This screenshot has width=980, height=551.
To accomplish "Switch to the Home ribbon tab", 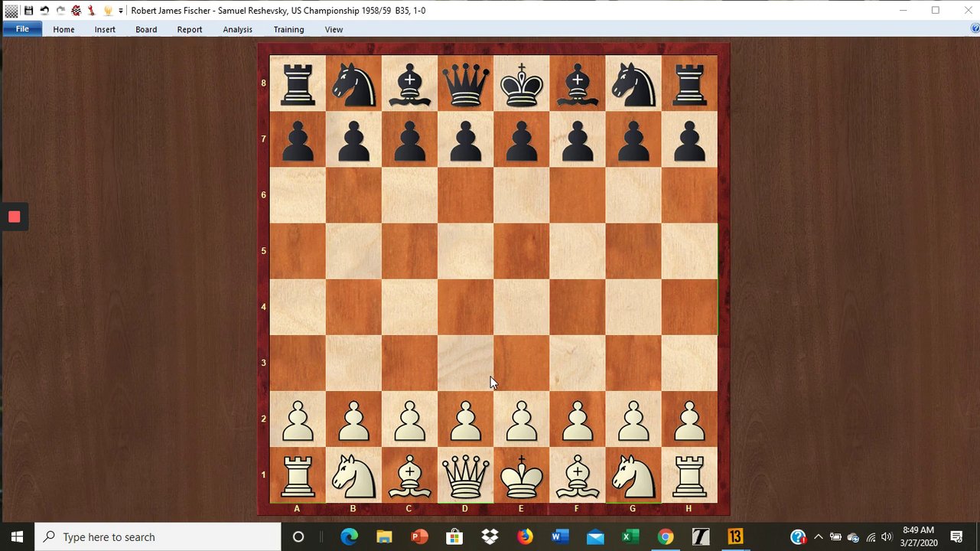I will click(63, 29).
